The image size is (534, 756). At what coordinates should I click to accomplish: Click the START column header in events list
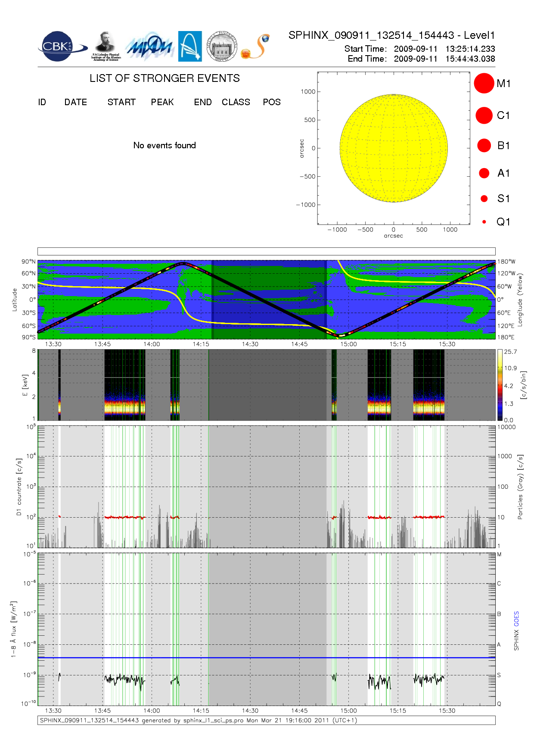[x=121, y=102]
